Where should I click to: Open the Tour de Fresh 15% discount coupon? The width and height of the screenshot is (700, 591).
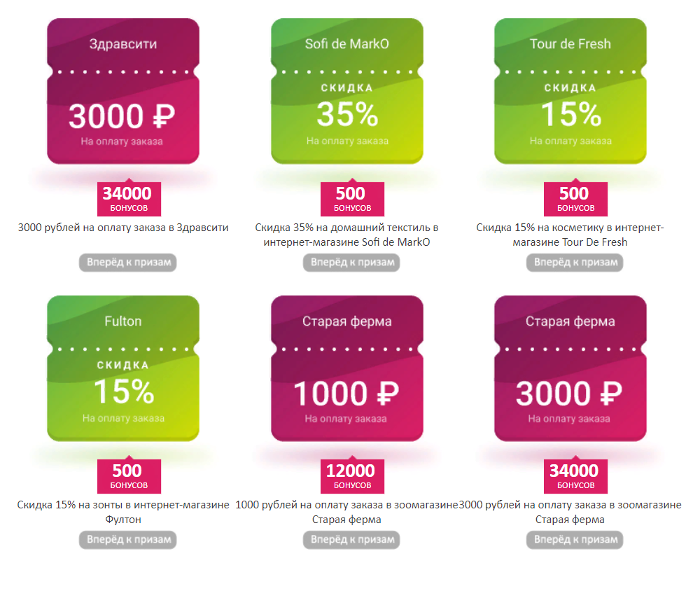(570, 91)
